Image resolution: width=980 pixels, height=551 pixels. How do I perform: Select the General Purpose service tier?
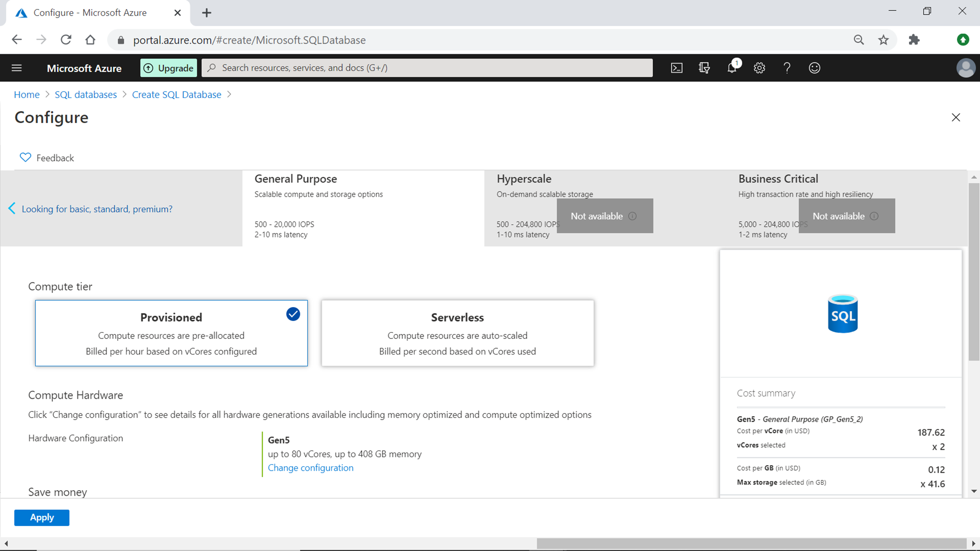tap(363, 208)
